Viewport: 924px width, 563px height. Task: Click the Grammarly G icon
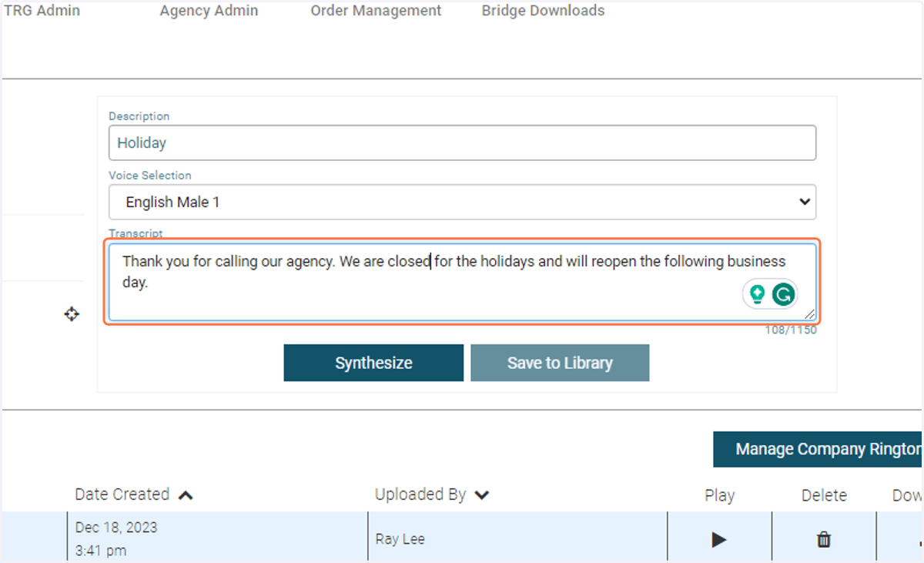[783, 294]
